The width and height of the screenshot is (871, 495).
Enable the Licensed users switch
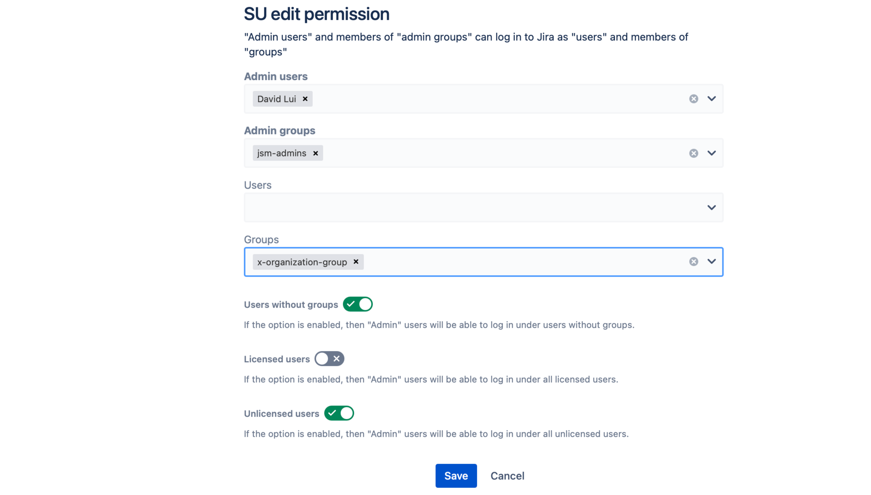[329, 359]
